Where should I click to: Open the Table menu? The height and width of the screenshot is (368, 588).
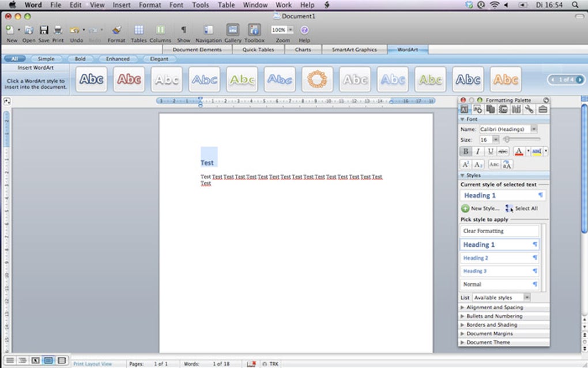click(x=226, y=5)
